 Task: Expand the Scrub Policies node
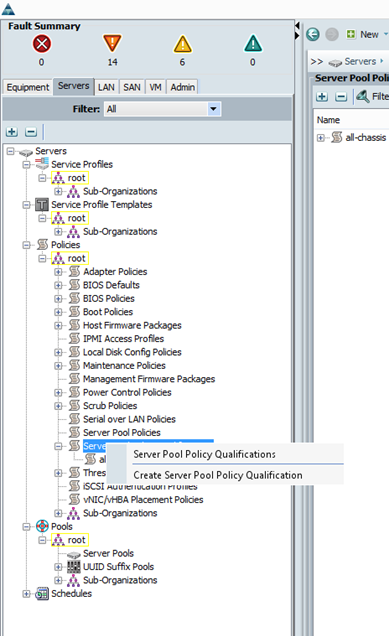pos(58,406)
